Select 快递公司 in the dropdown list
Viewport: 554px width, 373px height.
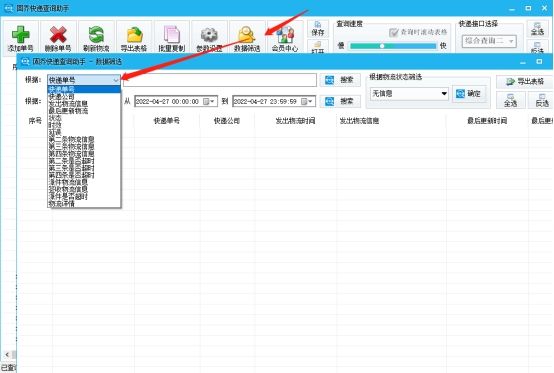tap(84, 96)
